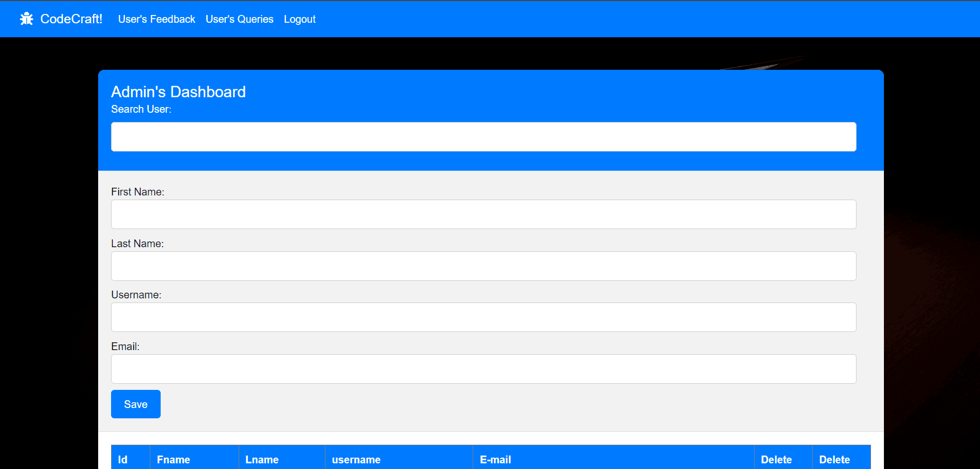Screen dimensions: 980x469
Task: Click the Admin's Dashboard heading
Action: click(x=178, y=92)
